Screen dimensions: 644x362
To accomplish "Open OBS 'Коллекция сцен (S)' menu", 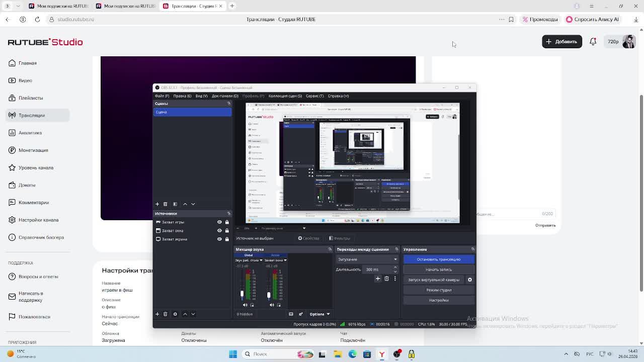I will click(x=285, y=96).
